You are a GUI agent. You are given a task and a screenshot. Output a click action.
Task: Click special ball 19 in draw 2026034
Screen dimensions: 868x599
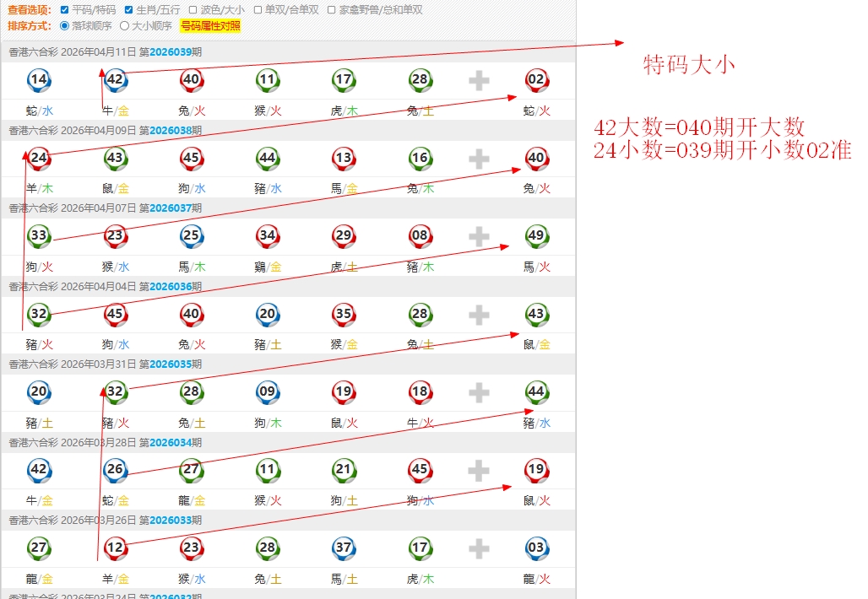pyautogui.click(x=536, y=470)
